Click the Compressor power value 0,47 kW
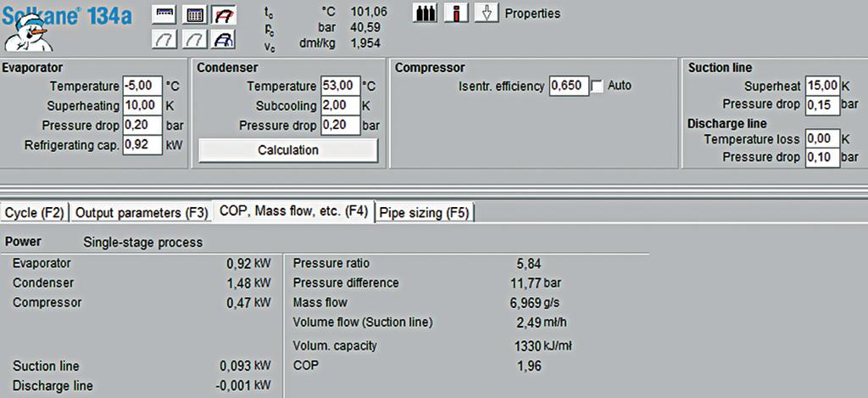The image size is (868, 398). tap(248, 303)
